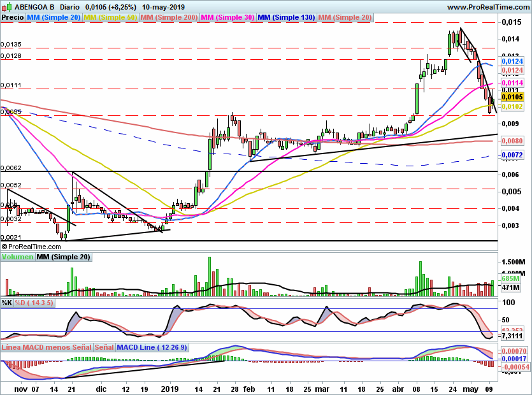Viewport: 532px width, 395px height.
Task: Click the magenta 0,0114 price axis tag
Action: [512, 83]
